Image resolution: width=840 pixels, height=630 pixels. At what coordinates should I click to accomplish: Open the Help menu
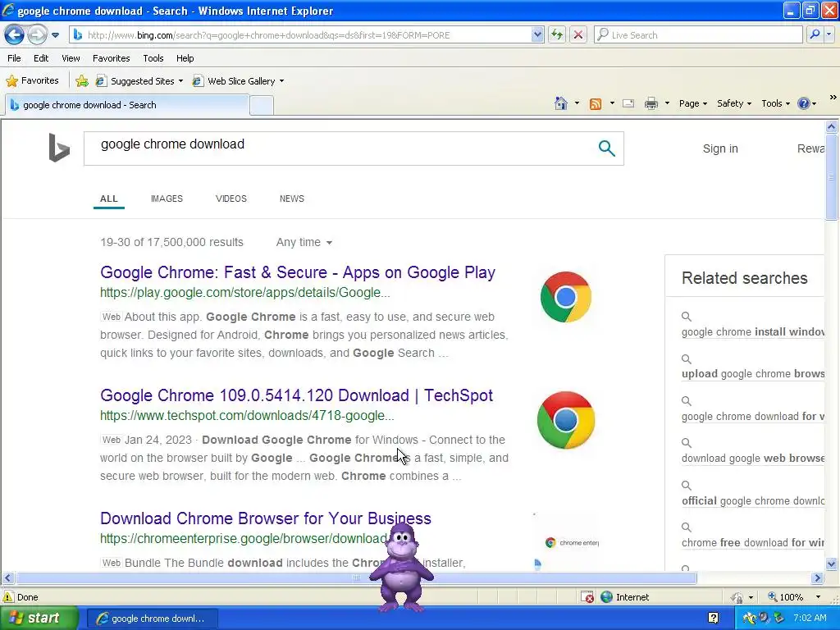[x=185, y=58]
